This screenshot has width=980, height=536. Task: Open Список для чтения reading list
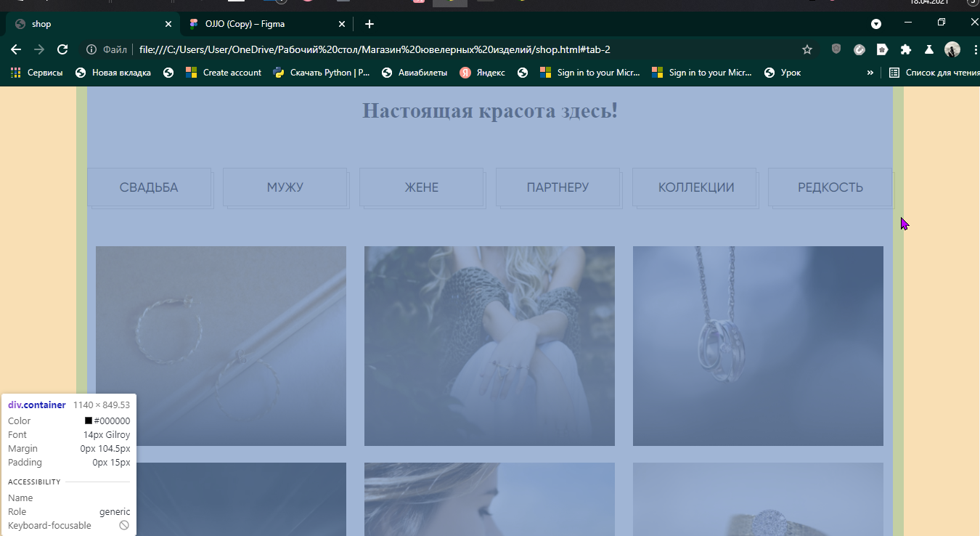tap(934, 73)
